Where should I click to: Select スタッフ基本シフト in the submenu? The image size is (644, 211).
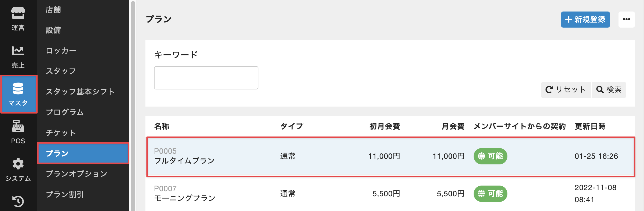tap(80, 92)
